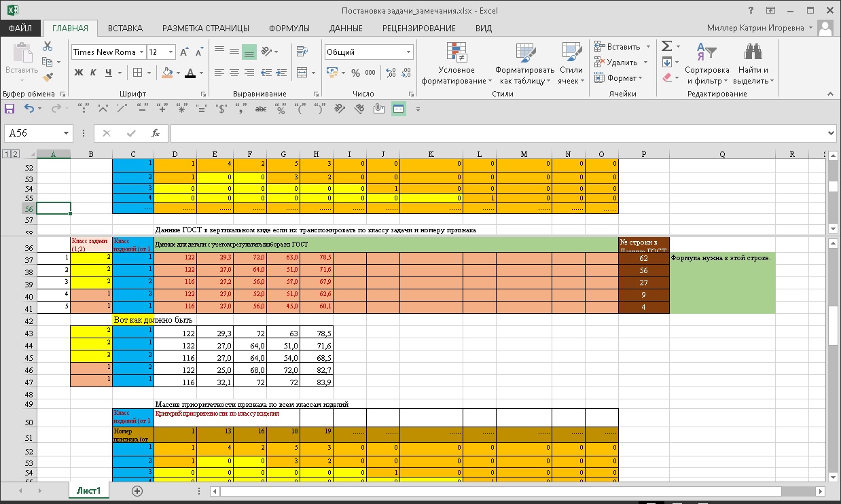This screenshot has height=504, width=841.
Task: Click the dollar sign icon in quick access toolbar
Action: pyautogui.click(x=221, y=109)
